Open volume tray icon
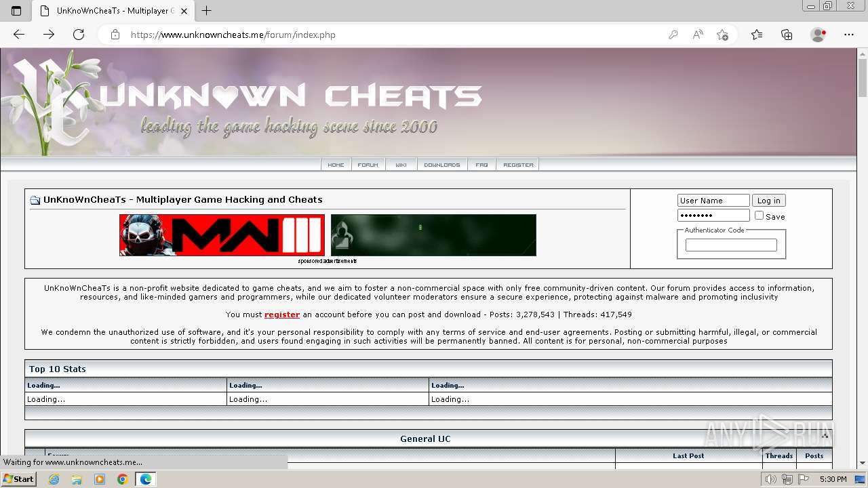 tap(771, 479)
